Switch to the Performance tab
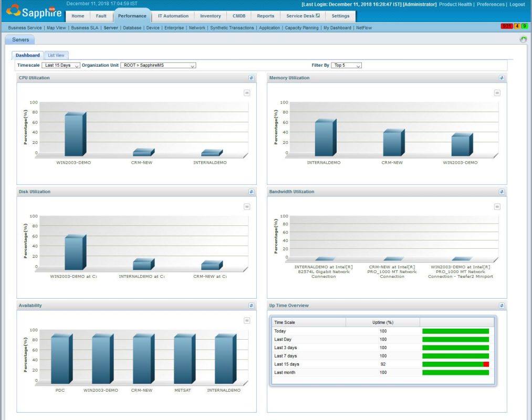This screenshot has width=532, height=420. pos(132,16)
